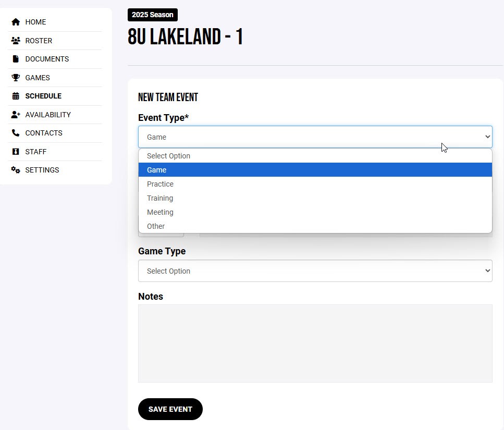This screenshot has height=430, width=504.
Task: Click the Roster people icon
Action: 16,41
